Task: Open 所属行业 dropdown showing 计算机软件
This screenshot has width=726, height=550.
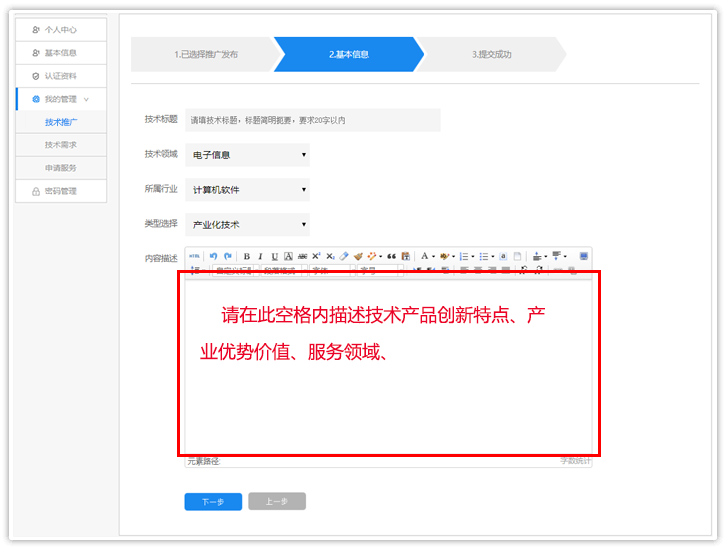Action: coord(248,190)
